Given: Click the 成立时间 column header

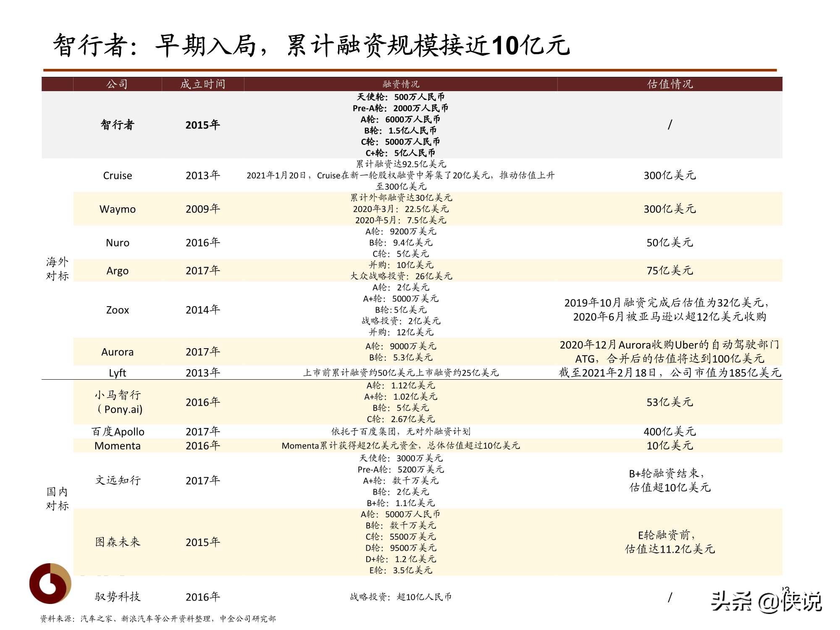Looking at the screenshot, I should click(203, 84).
